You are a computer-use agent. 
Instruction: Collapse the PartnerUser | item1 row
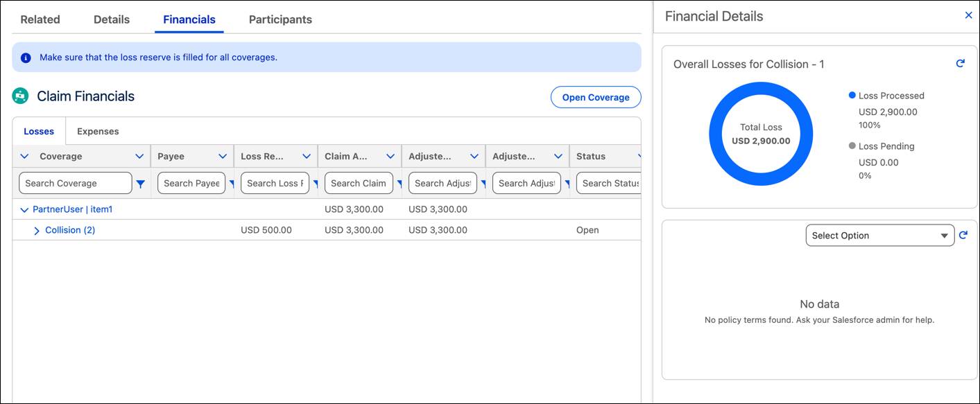pos(25,209)
